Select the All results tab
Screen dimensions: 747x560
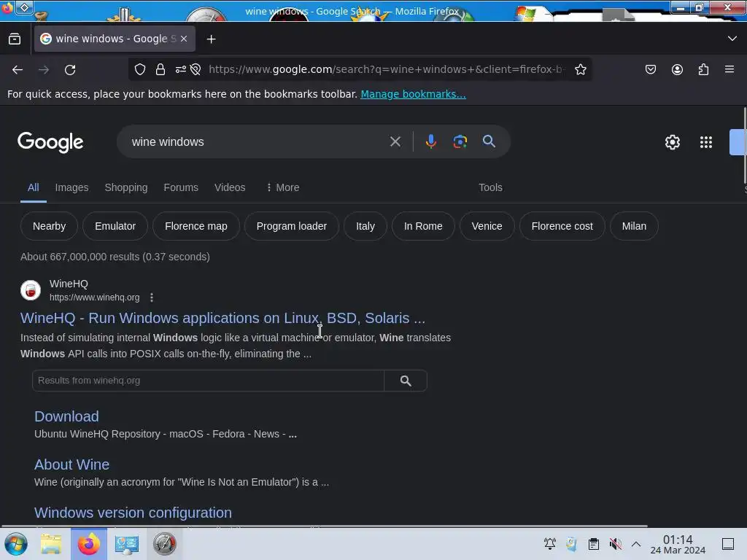(x=33, y=187)
